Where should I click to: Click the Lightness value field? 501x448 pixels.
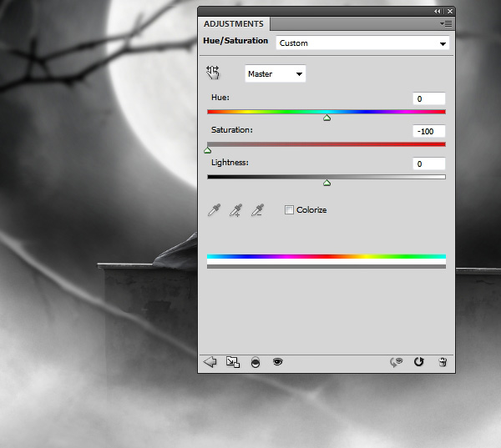coord(429,164)
